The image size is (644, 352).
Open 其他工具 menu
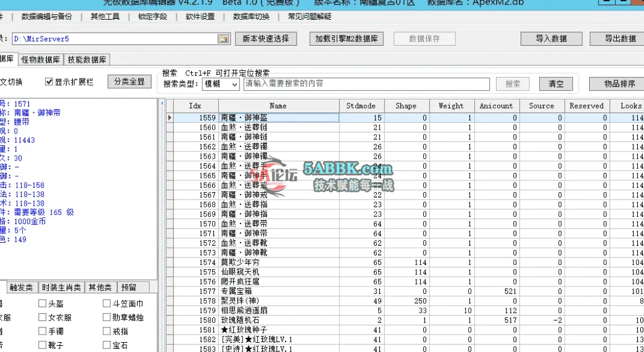105,17
